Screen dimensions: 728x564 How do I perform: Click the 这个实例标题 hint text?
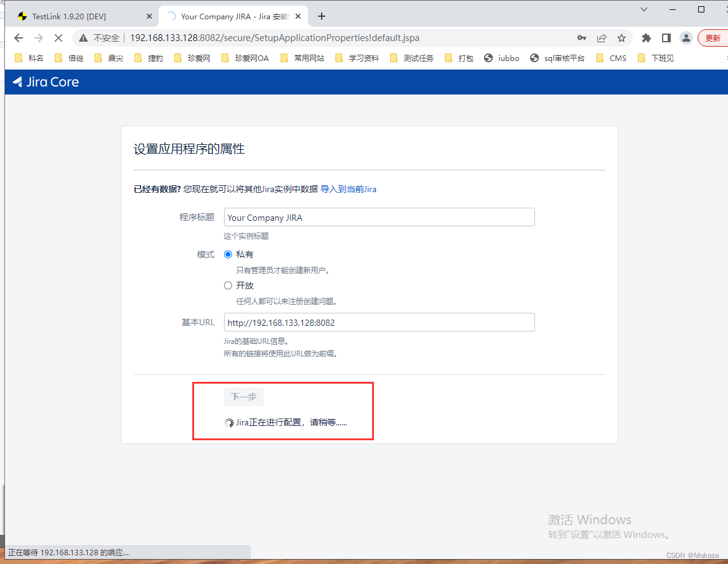point(246,236)
